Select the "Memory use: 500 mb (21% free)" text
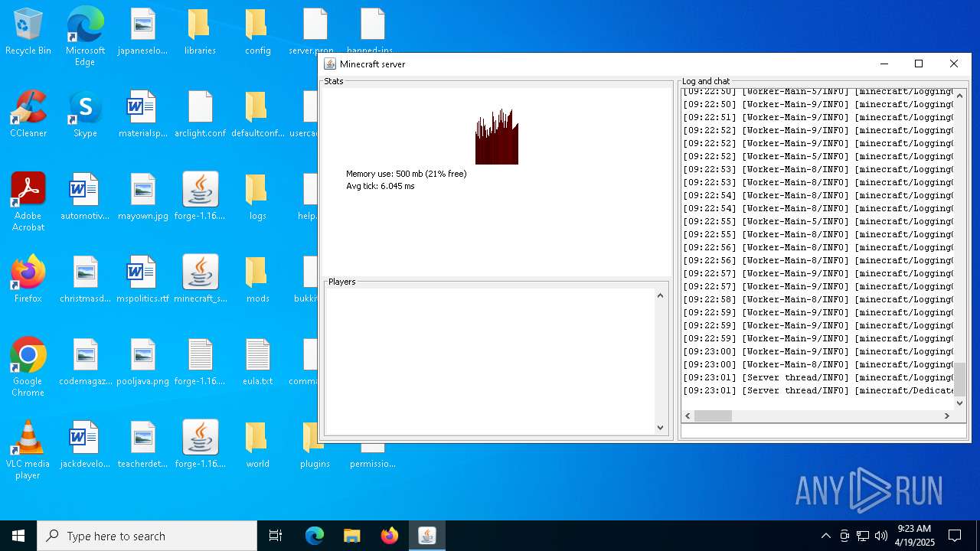 [406, 174]
